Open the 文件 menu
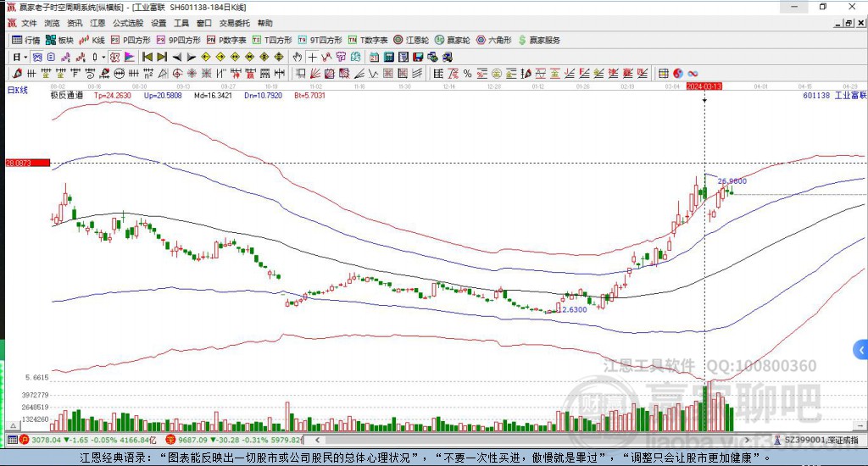 coord(29,23)
